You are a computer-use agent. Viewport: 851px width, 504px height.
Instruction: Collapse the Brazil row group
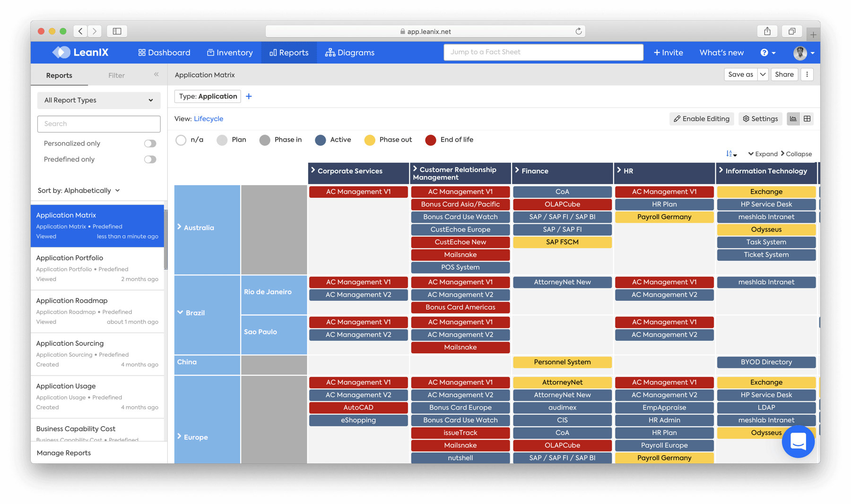[x=180, y=312]
